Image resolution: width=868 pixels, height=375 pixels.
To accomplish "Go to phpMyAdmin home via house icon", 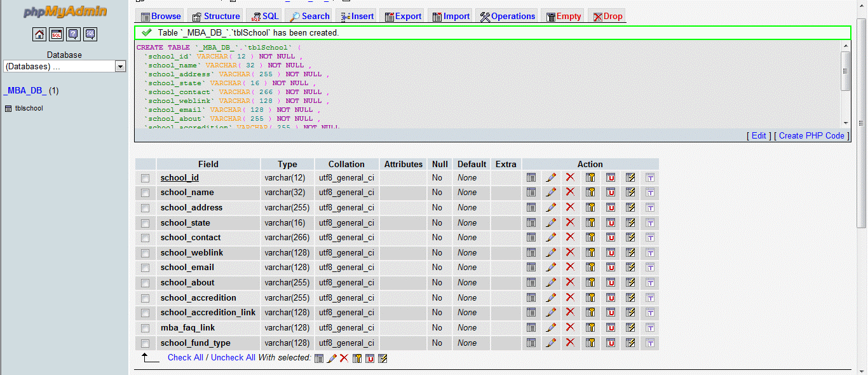I will pyautogui.click(x=39, y=34).
